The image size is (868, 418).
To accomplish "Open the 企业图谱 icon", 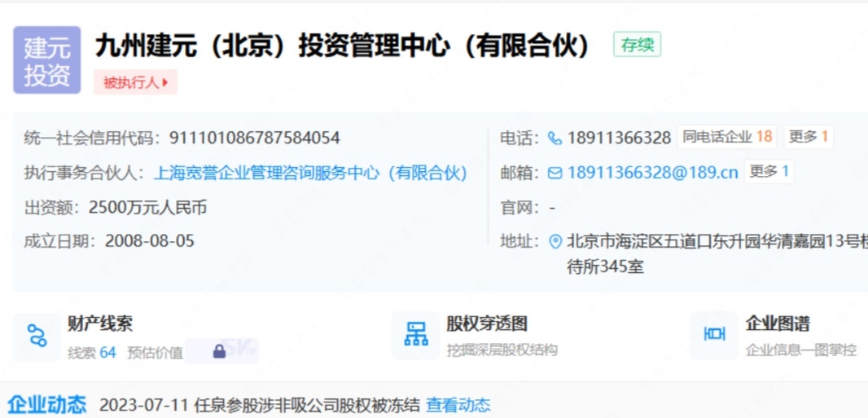I will click(x=714, y=335).
